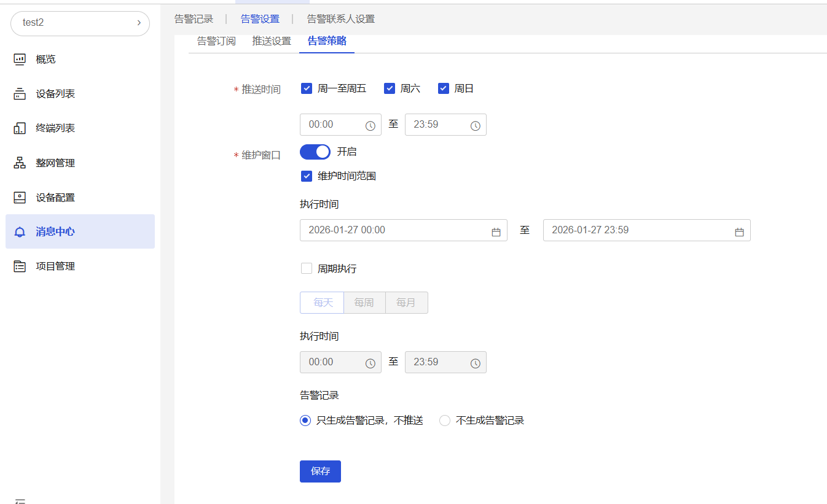This screenshot has width=827, height=504.
Task: Select the 每周 period button
Action: 364,303
